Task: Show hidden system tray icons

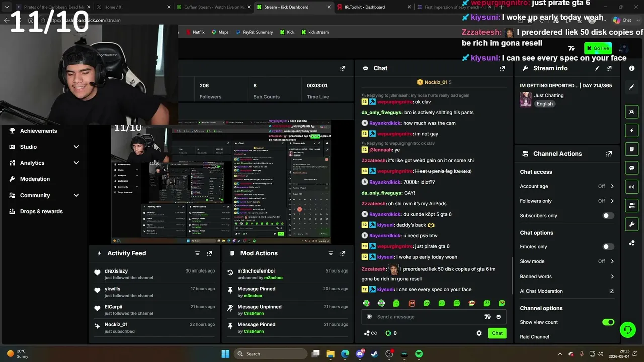Action: 560,354
